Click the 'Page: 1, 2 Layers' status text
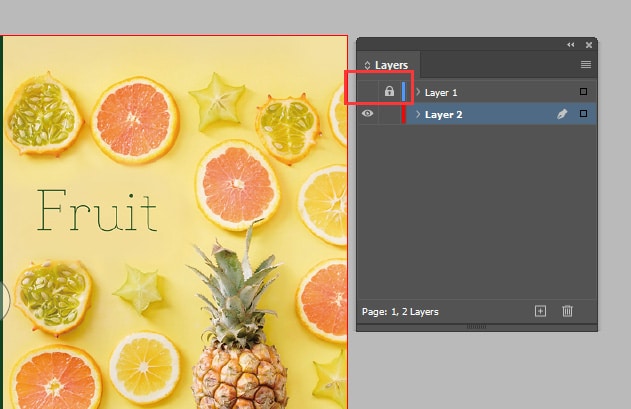The image size is (631, 409). pos(400,312)
